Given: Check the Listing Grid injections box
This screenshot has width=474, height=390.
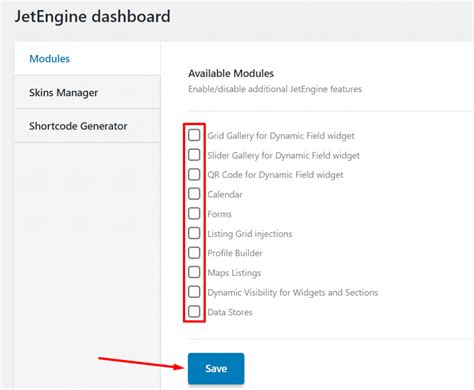Looking at the screenshot, I should click(194, 233).
